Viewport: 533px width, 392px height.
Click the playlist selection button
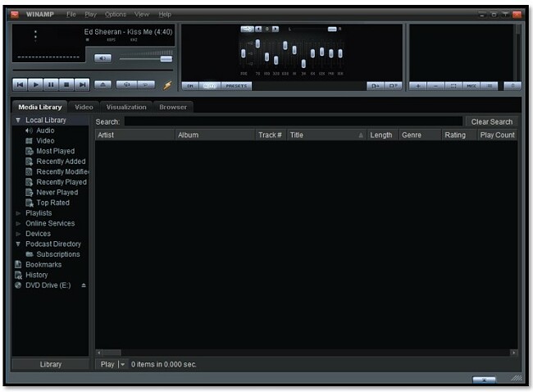tap(453, 86)
